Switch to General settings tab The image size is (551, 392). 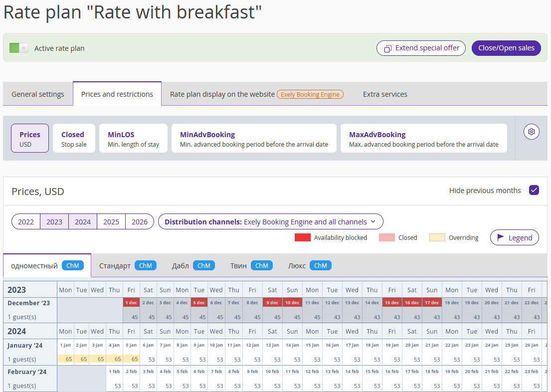coord(38,94)
